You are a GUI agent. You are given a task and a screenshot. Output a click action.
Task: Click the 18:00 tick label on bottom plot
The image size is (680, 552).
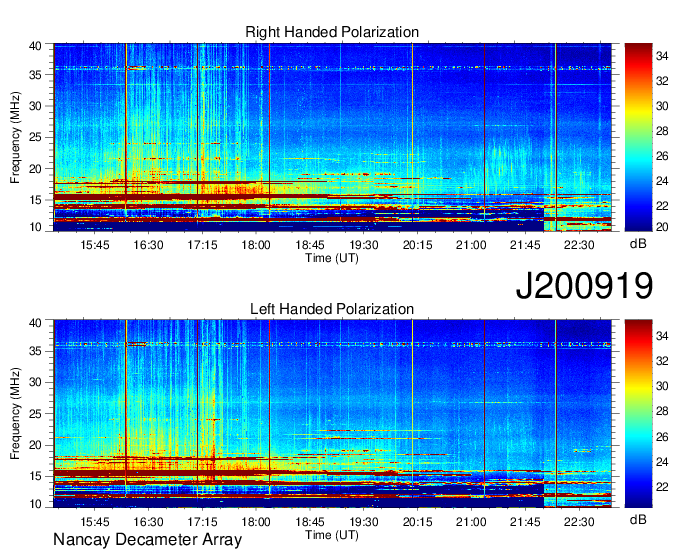256,522
